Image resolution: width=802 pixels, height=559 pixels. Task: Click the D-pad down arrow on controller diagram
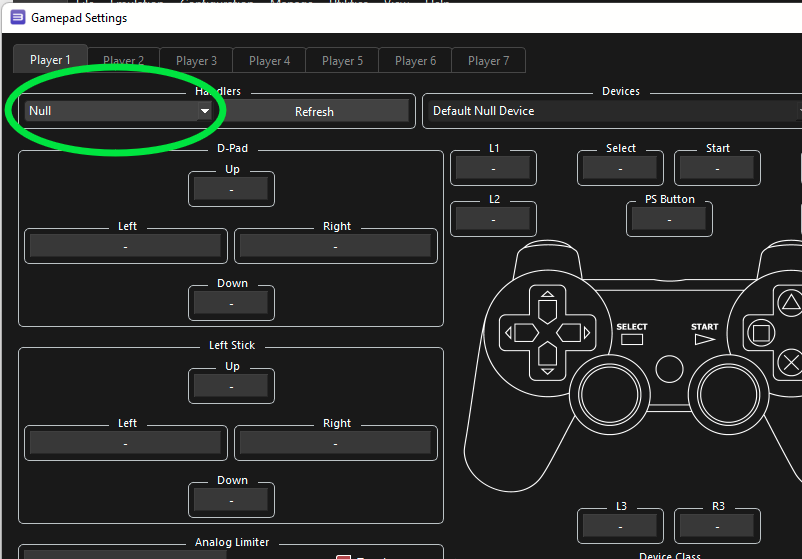pos(547,358)
